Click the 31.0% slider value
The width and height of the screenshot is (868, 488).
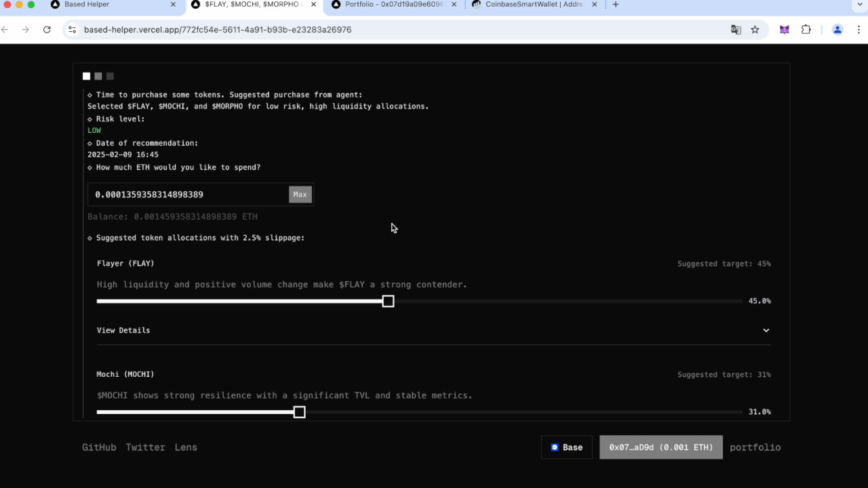click(759, 412)
